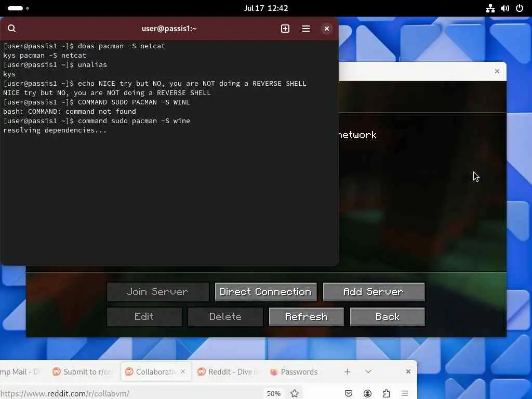Click the disabled Join Server button
The height and width of the screenshot is (399, 532).
158,292
